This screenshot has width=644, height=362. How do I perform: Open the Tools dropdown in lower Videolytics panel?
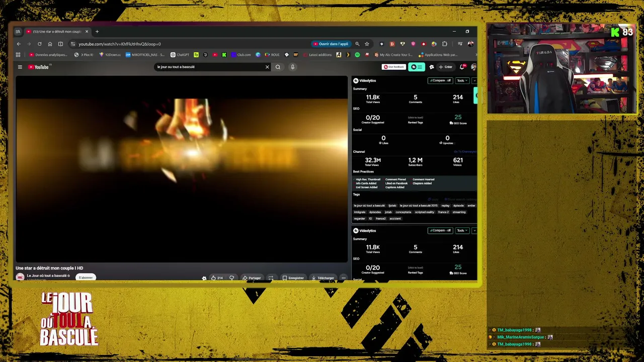(462, 231)
